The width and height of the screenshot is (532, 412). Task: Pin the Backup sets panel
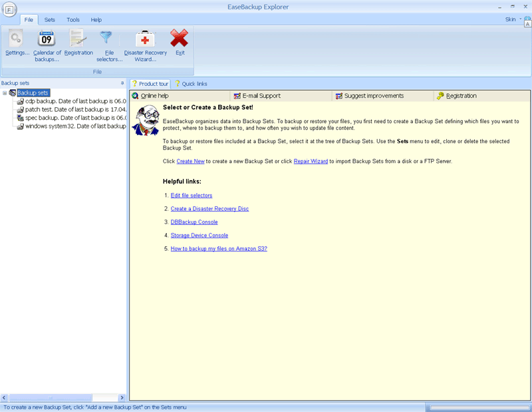click(122, 83)
